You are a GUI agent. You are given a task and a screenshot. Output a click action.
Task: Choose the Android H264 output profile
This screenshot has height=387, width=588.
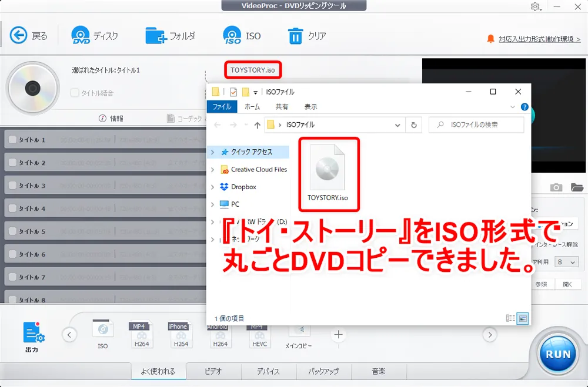220,336
